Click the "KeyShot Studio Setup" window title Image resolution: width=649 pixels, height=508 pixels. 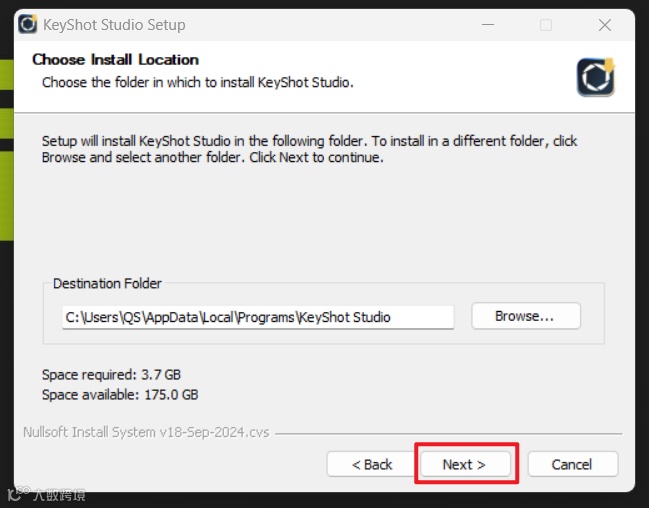coord(114,25)
